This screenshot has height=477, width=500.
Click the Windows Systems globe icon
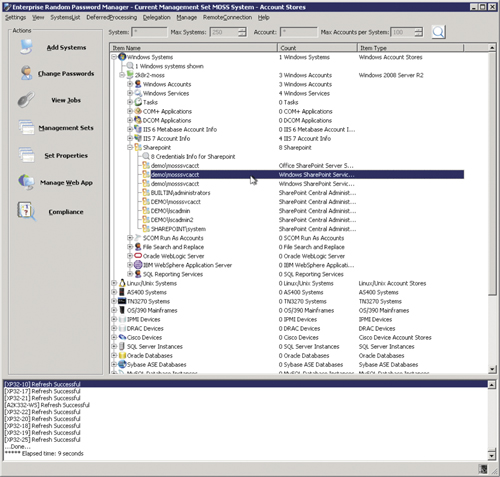click(122, 57)
